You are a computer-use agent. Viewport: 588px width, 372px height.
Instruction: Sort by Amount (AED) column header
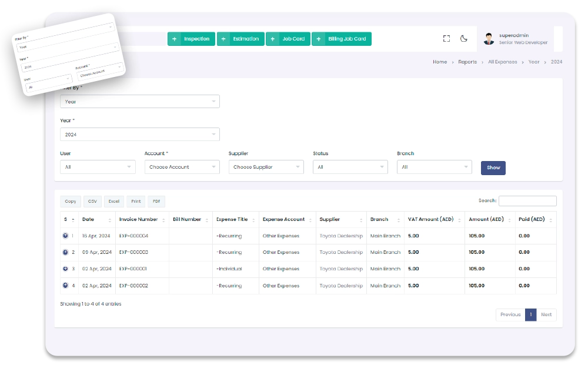point(490,219)
